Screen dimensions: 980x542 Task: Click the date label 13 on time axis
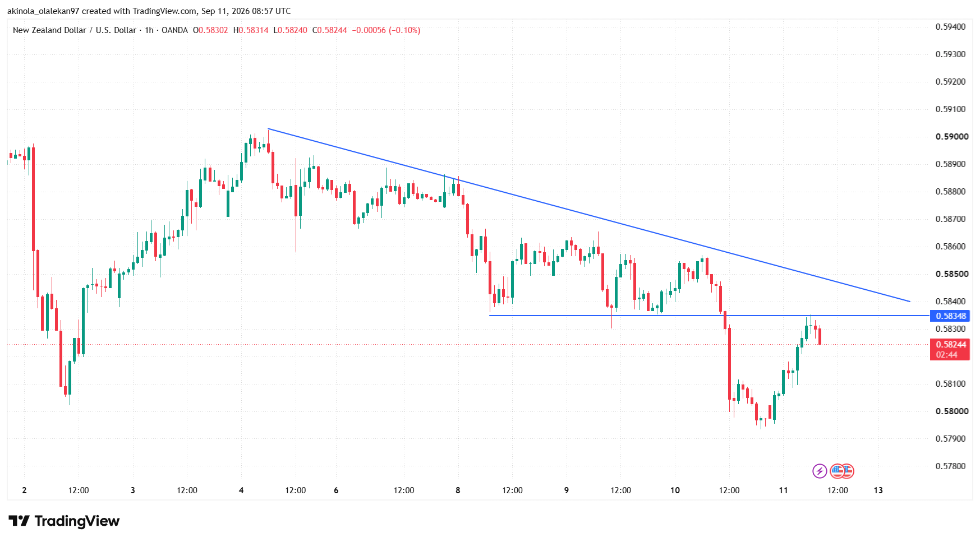(878, 490)
